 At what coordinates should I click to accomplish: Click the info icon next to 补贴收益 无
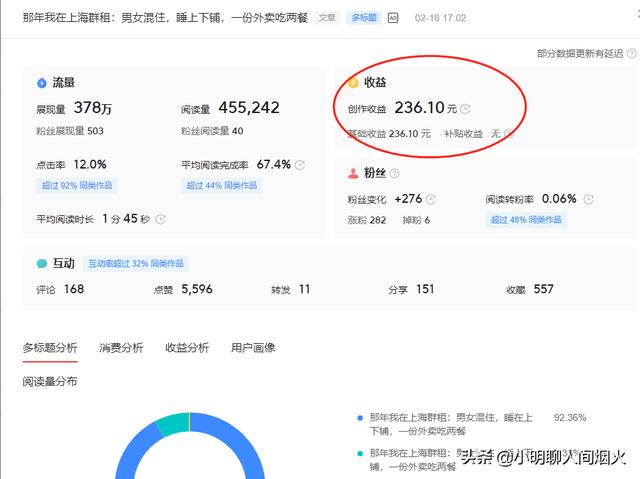tap(509, 133)
